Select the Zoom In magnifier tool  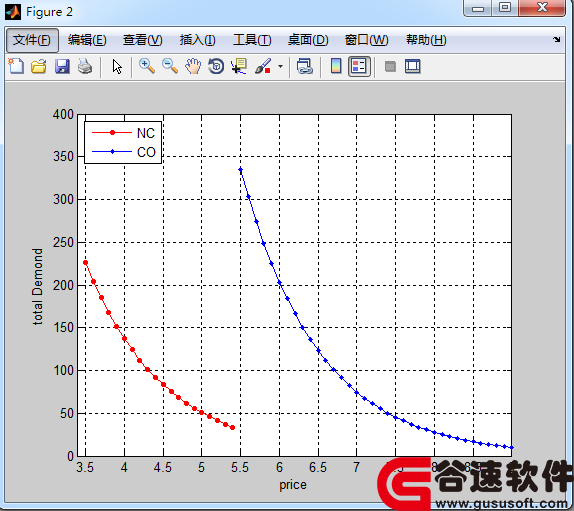147,67
